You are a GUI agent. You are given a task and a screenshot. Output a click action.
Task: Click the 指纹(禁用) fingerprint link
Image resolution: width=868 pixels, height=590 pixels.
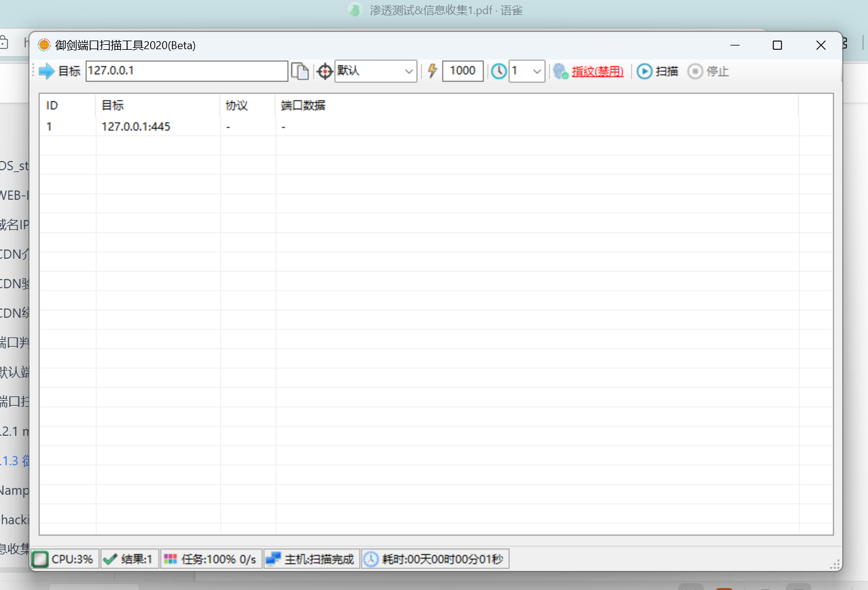click(x=598, y=71)
